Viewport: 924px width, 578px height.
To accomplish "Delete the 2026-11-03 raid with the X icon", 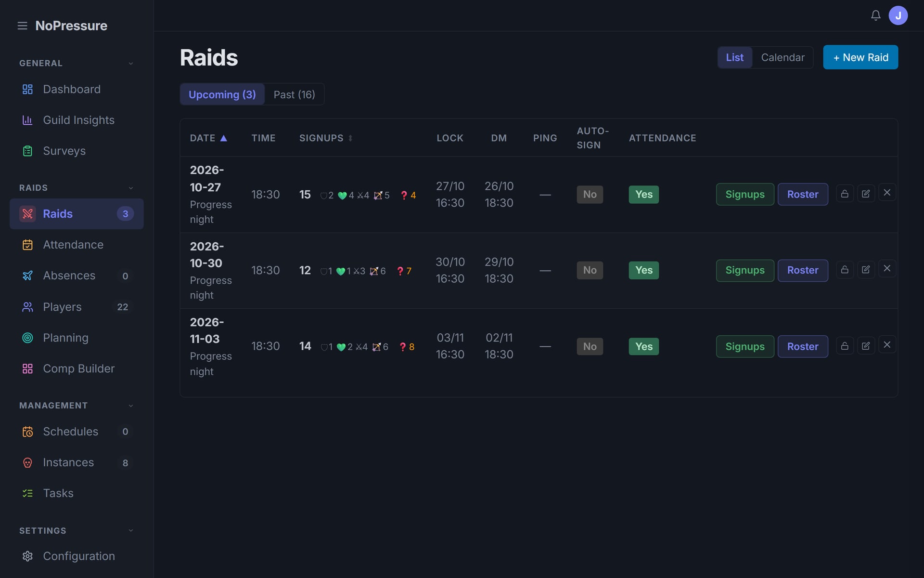I will [887, 345].
